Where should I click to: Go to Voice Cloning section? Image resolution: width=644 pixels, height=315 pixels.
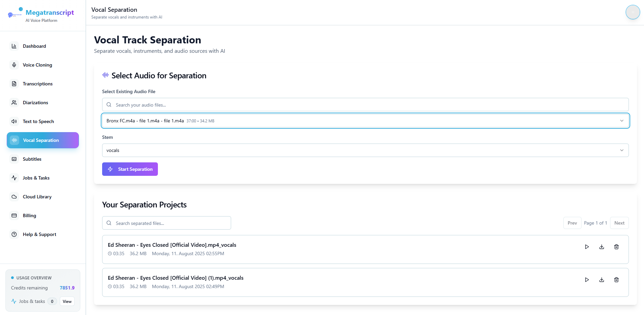tap(37, 65)
